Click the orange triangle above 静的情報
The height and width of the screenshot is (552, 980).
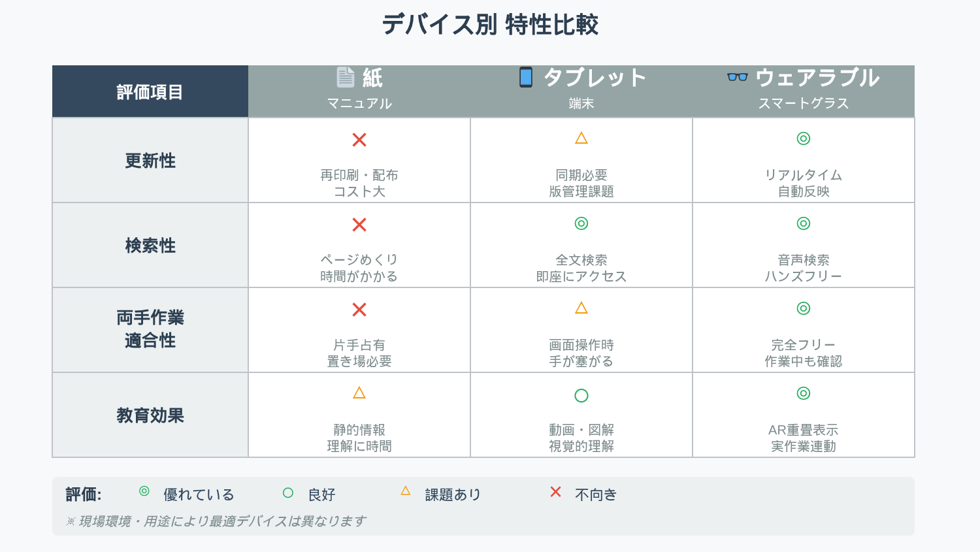[x=359, y=393]
